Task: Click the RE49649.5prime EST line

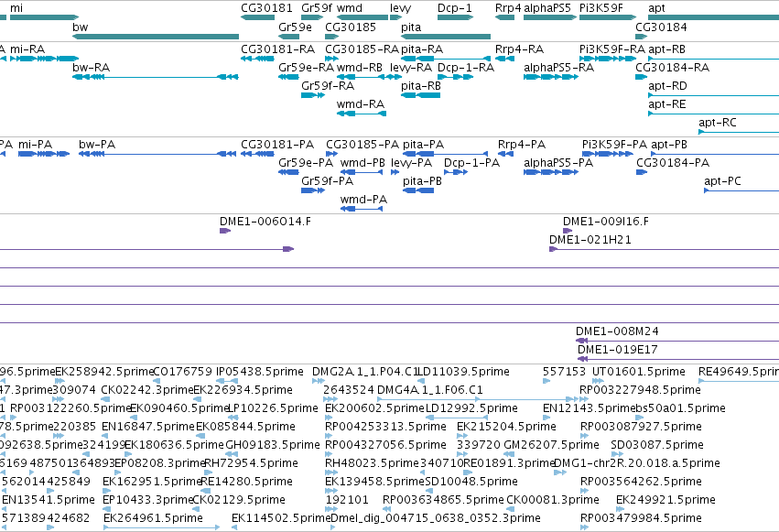Action: point(739,381)
